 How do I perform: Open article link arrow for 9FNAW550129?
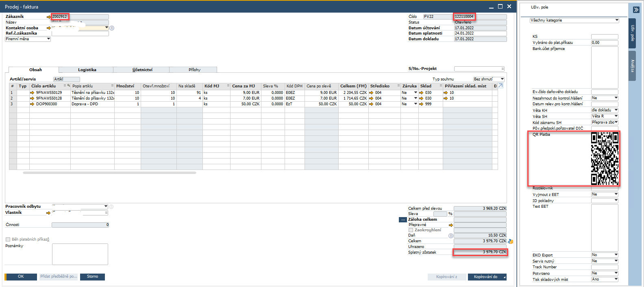[32, 93]
